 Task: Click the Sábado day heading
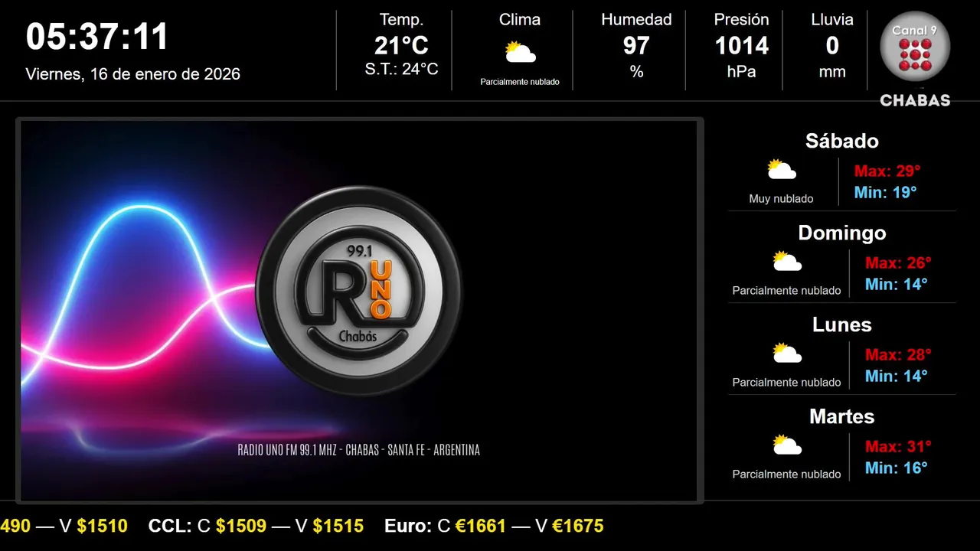[841, 141]
